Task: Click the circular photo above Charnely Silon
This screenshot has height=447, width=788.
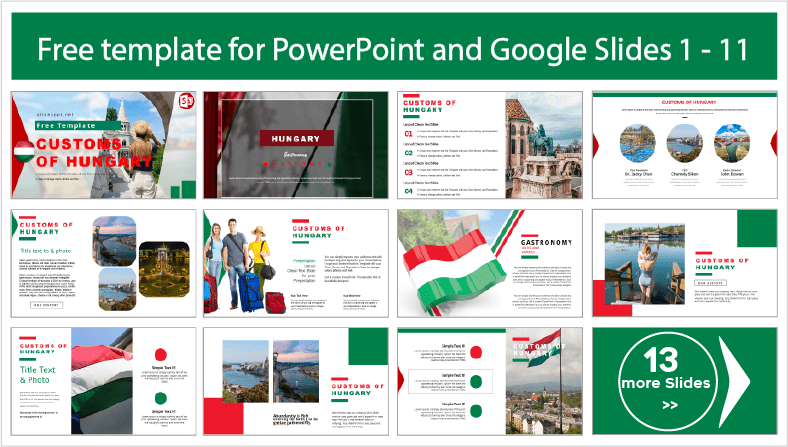Action: 684,143
